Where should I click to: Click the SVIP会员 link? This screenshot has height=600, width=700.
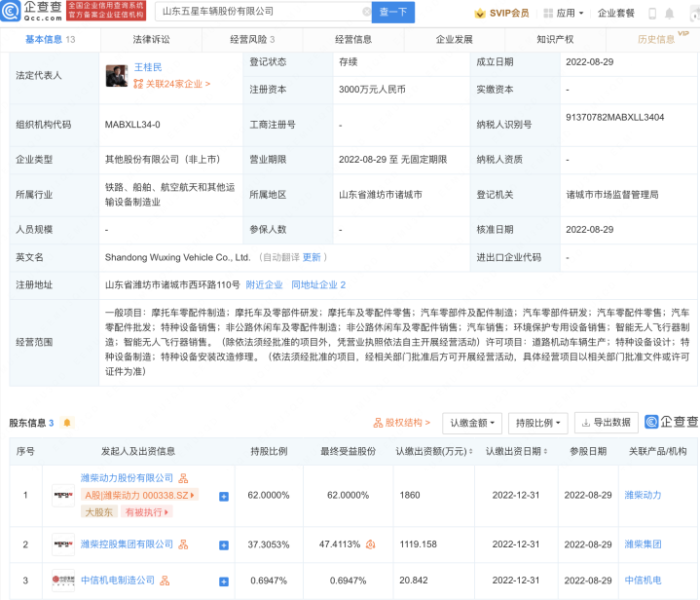pyautogui.click(x=501, y=14)
